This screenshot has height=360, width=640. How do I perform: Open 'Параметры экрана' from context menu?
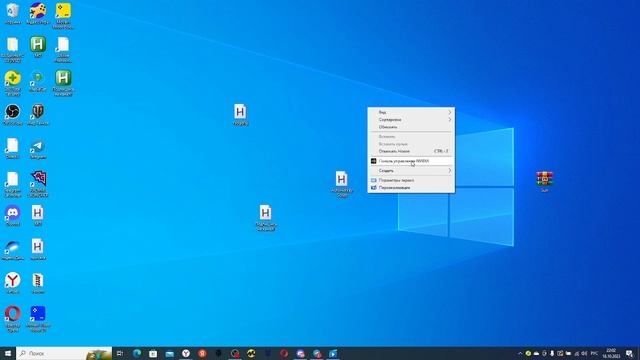(411, 180)
